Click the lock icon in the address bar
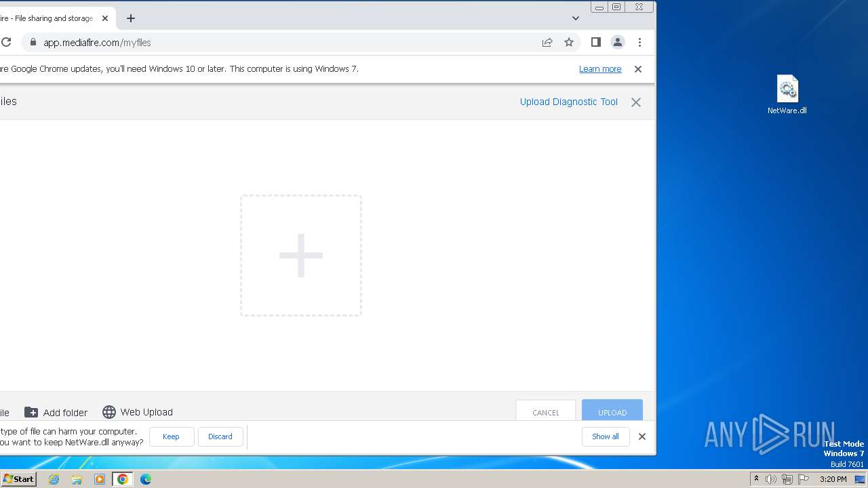868x488 pixels. tap(33, 42)
